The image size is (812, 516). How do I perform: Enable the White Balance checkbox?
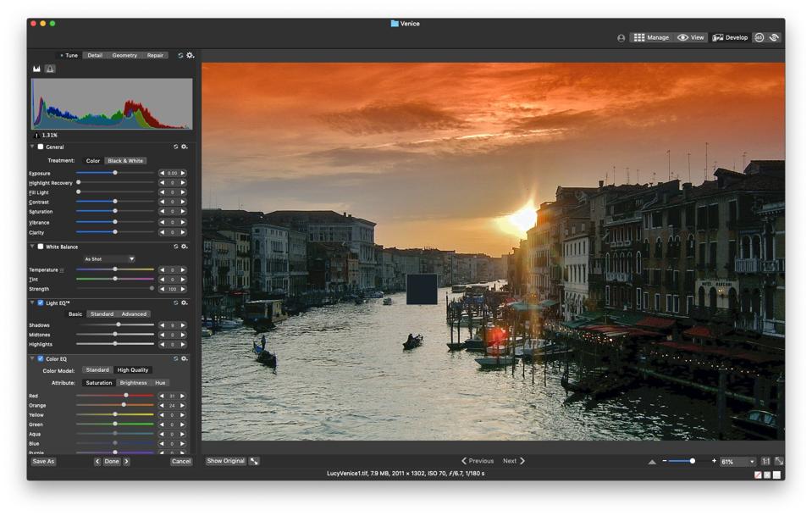tap(40, 247)
